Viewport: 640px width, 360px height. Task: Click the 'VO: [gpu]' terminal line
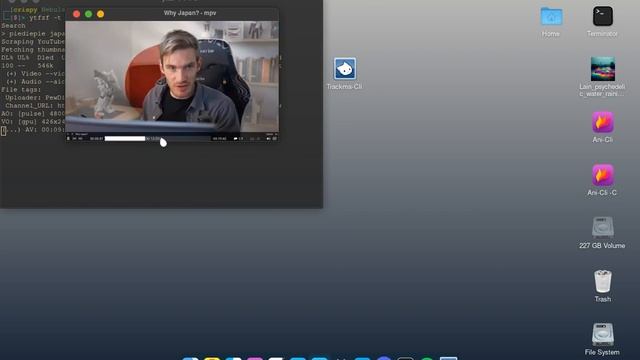tap(33, 122)
